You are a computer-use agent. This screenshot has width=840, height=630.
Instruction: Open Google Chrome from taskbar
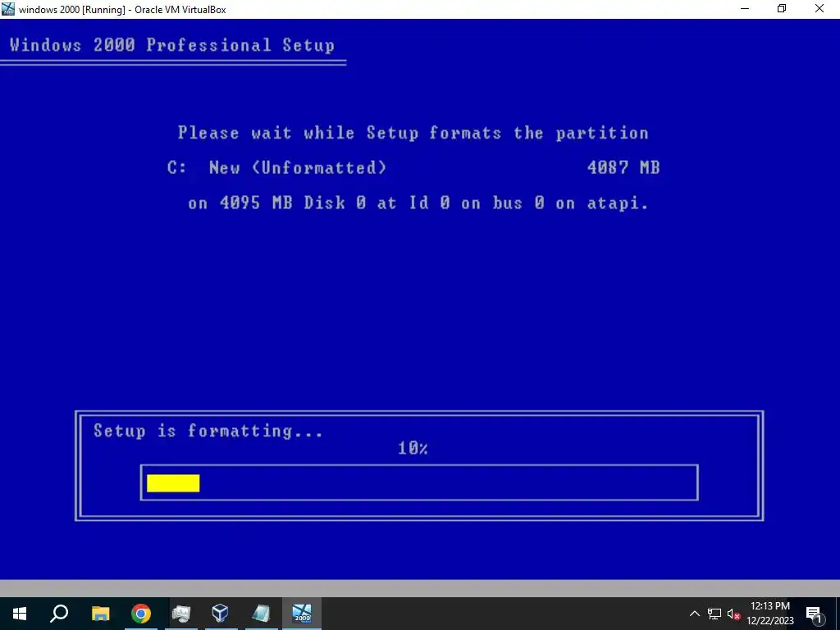(141, 614)
